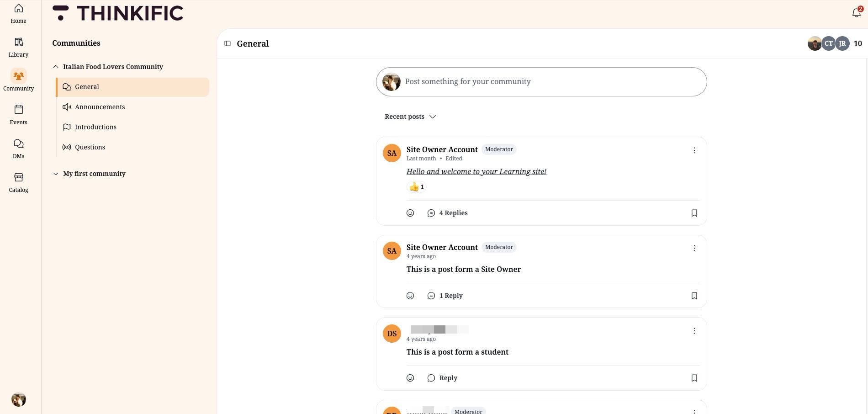View 1 Reply on the Site Owner post

coord(445,296)
